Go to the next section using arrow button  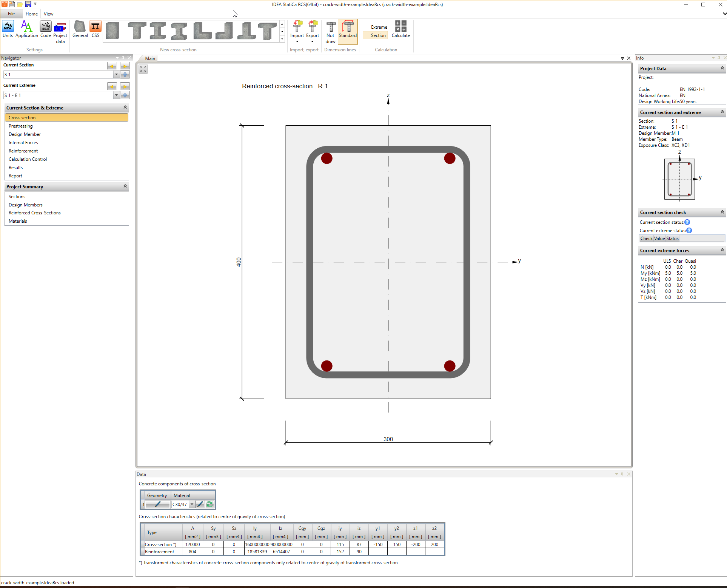coord(125,66)
